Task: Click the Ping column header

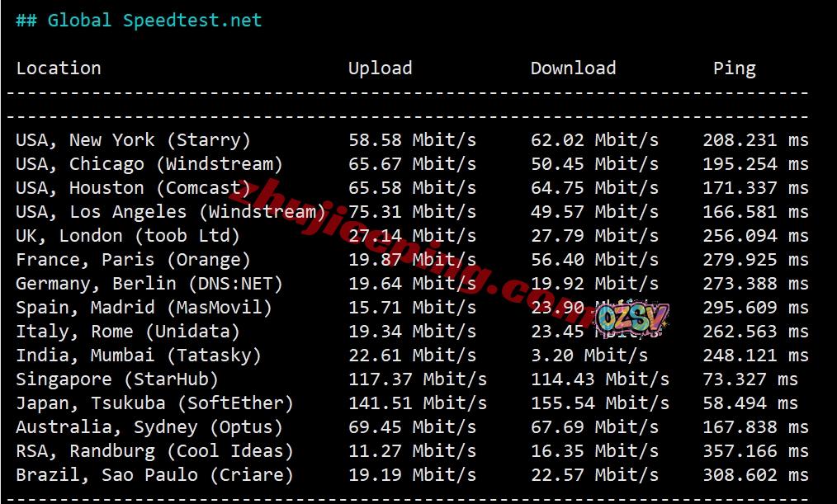Action: tap(735, 68)
